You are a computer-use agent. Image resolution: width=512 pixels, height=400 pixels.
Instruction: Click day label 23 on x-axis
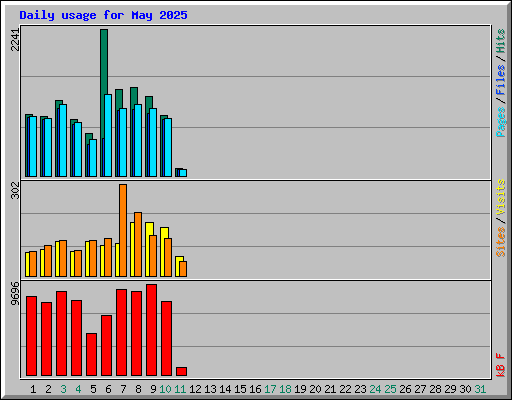360,389
